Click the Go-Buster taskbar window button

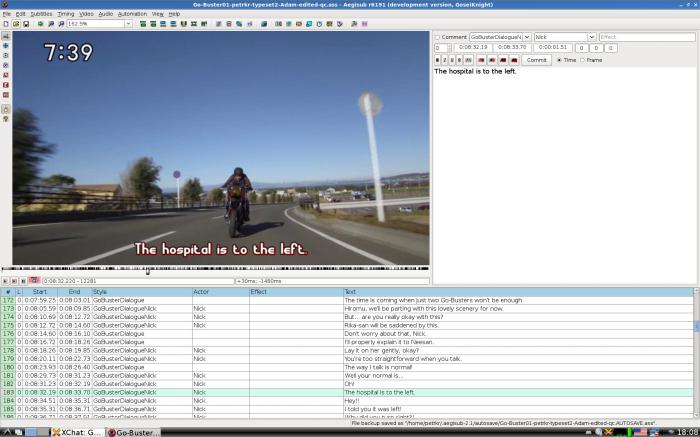[x=133, y=432]
